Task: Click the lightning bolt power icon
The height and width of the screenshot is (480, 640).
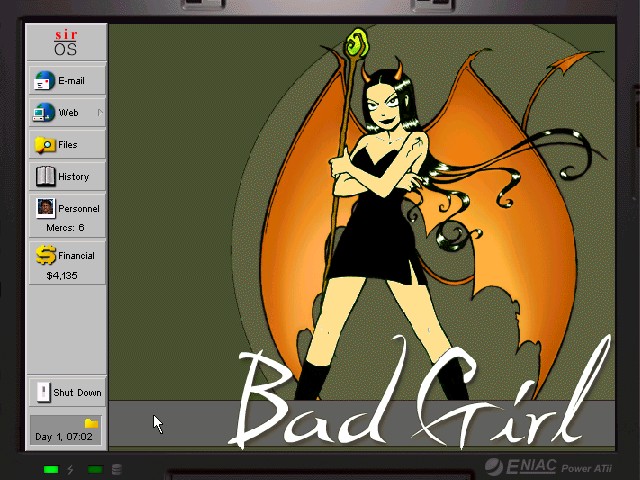Action: (x=70, y=469)
